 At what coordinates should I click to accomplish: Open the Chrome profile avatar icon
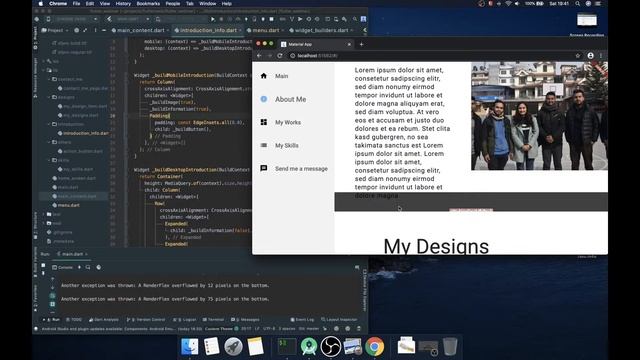coord(590,56)
